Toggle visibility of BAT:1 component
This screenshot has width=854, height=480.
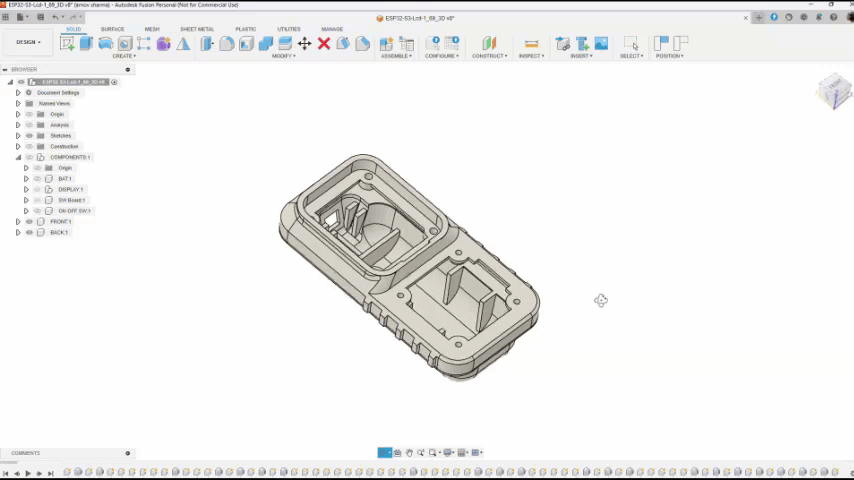[x=37, y=179]
